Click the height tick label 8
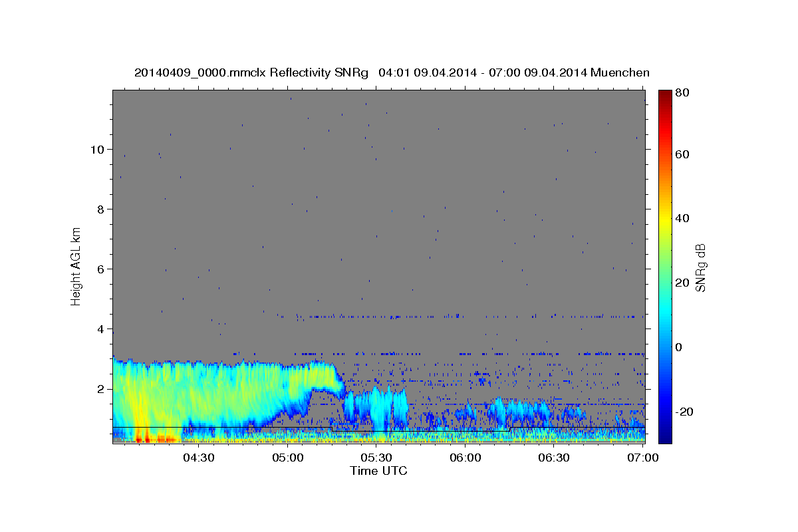 [100, 209]
